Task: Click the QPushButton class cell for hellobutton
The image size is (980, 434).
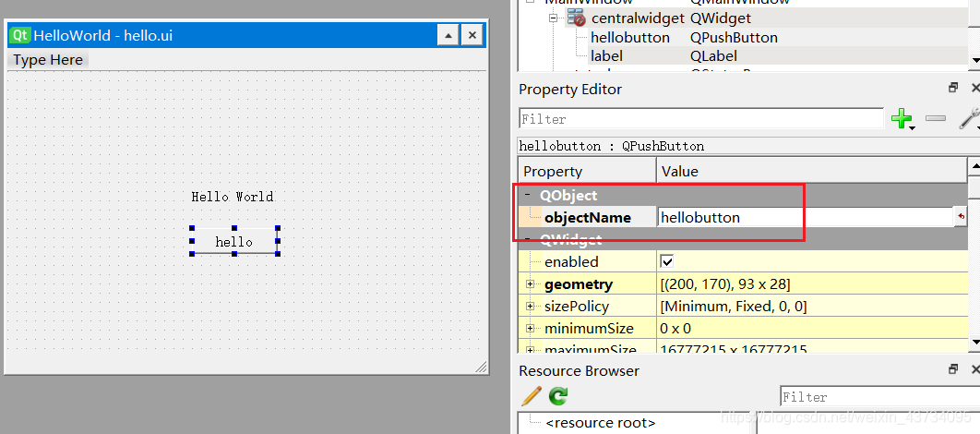Action: [734, 38]
